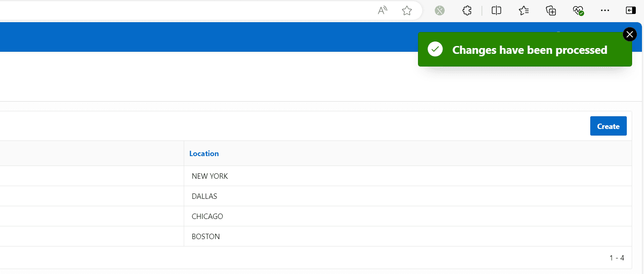Click the green circular extension icon
Screen dimensions: 644x274
439,11
